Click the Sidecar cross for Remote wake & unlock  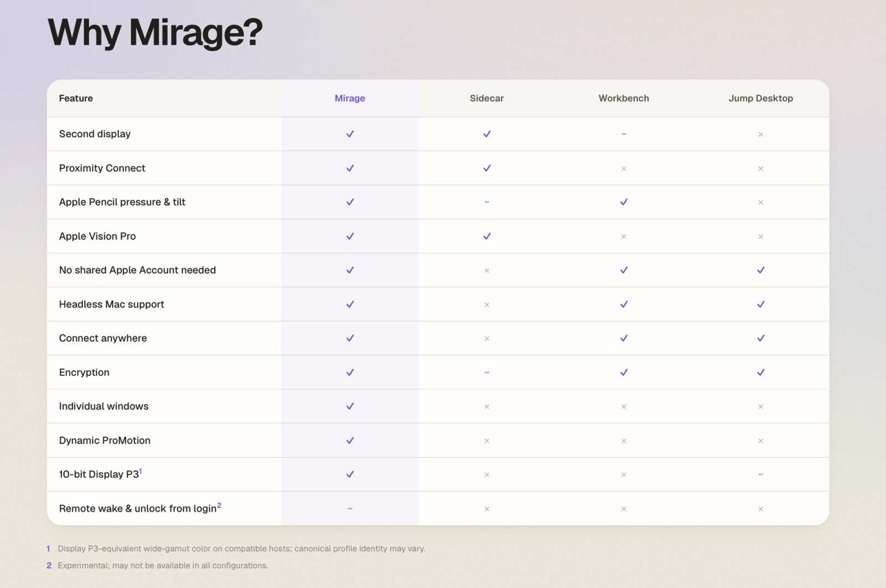487,509
